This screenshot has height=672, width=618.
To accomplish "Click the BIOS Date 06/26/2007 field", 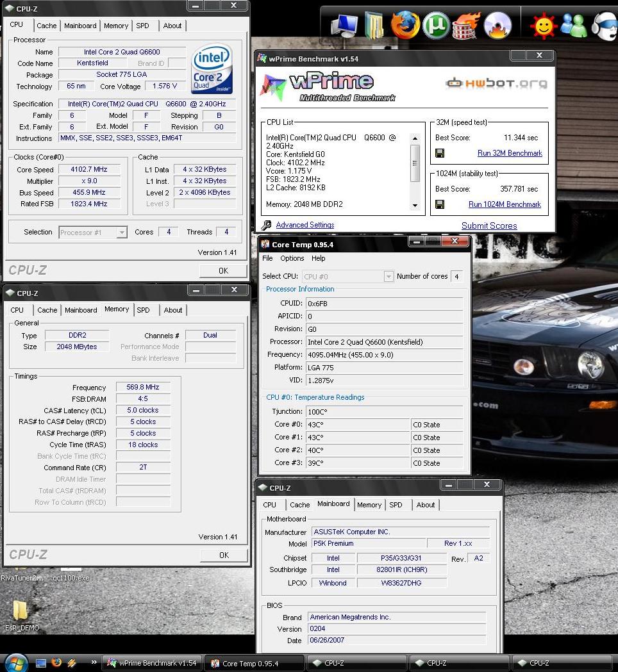I will pos(397,640).
